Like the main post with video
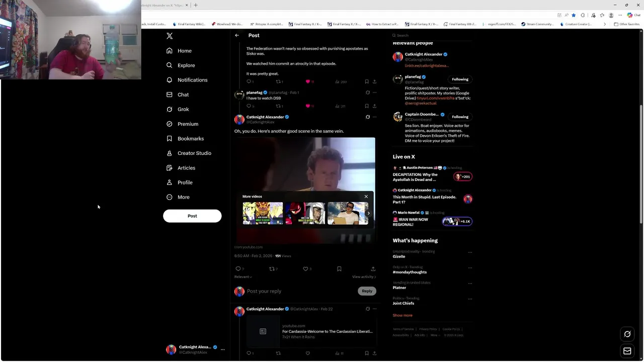 pyautogui.click(x=305, y=269)
